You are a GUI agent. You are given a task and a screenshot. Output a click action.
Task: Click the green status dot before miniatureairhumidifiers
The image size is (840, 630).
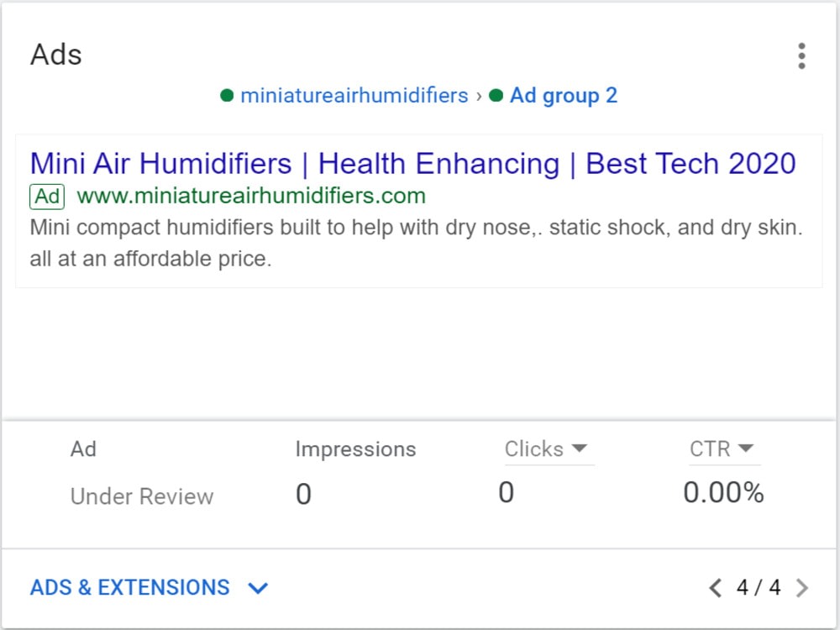pyautogui.click(x=227, y=96)
